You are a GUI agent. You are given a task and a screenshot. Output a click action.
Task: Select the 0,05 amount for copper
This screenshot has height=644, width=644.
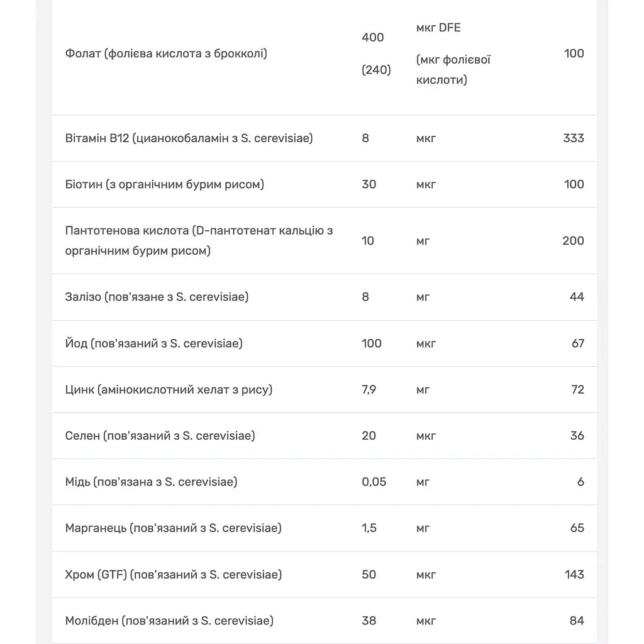[x=374, y=482]
